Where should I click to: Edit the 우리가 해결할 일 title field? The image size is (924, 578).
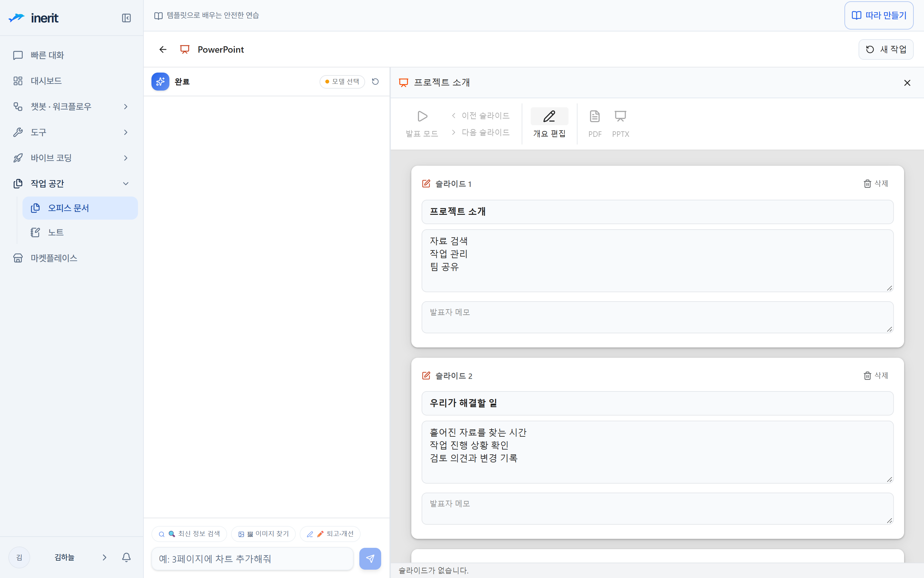coord(657,403)
